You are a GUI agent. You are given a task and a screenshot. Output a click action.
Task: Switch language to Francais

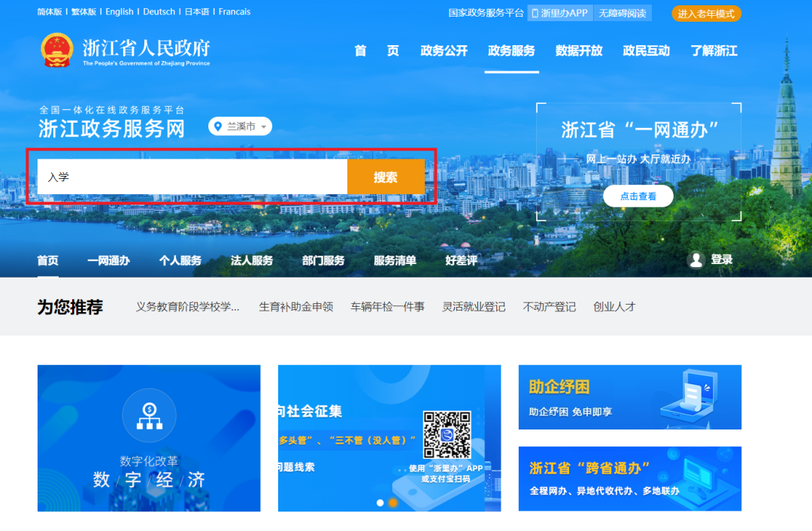(x=235, y=12)
